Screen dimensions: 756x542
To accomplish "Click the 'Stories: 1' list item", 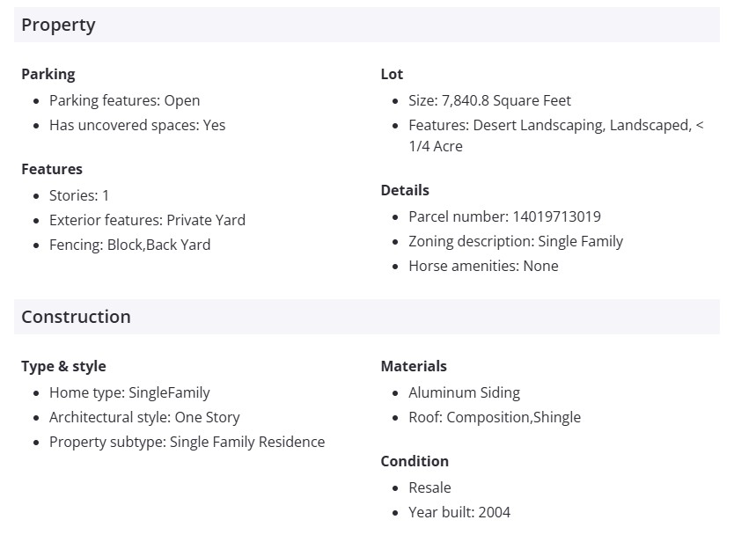I will (x=79, y=195).
